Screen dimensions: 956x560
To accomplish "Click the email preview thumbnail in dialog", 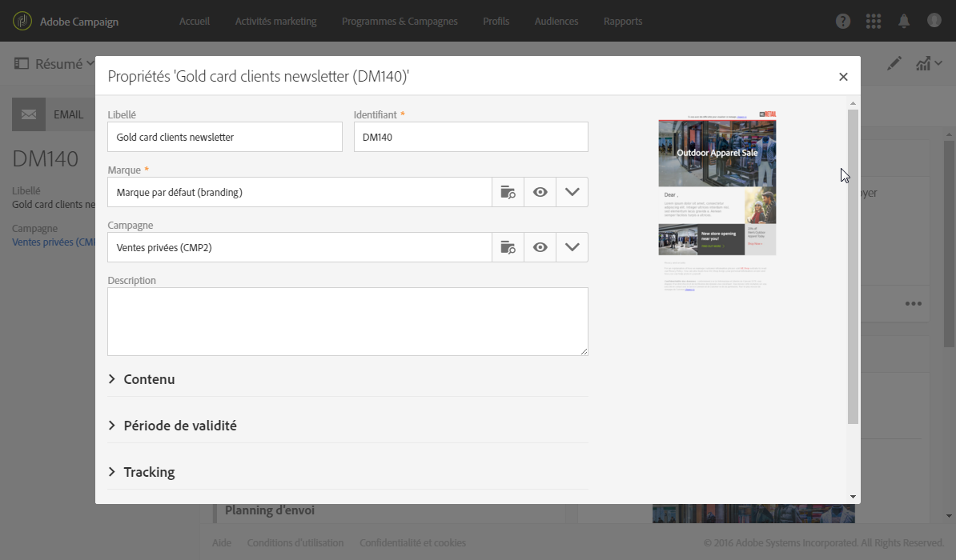I will coord(717,201).
